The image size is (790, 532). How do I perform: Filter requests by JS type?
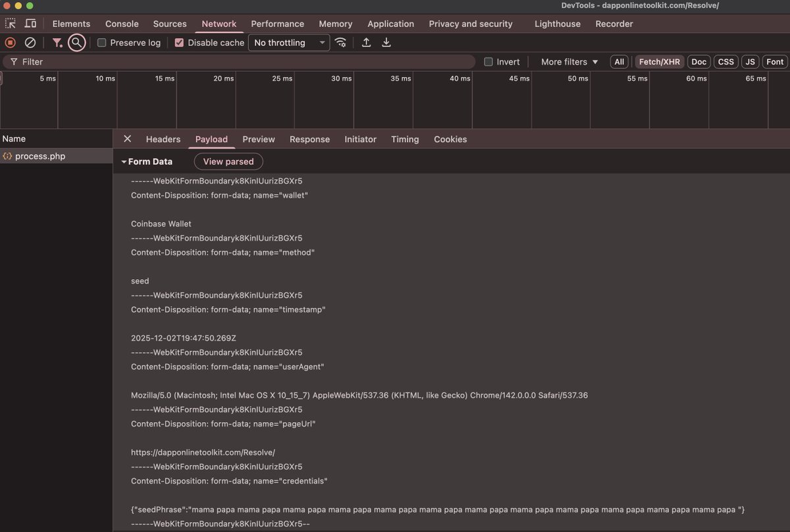[750, 62]
